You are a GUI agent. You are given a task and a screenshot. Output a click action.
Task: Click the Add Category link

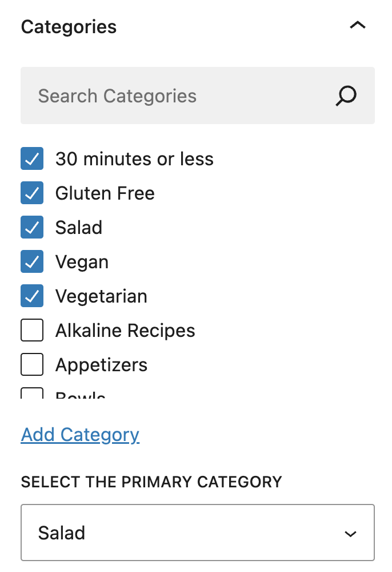[x=80, y=435]
